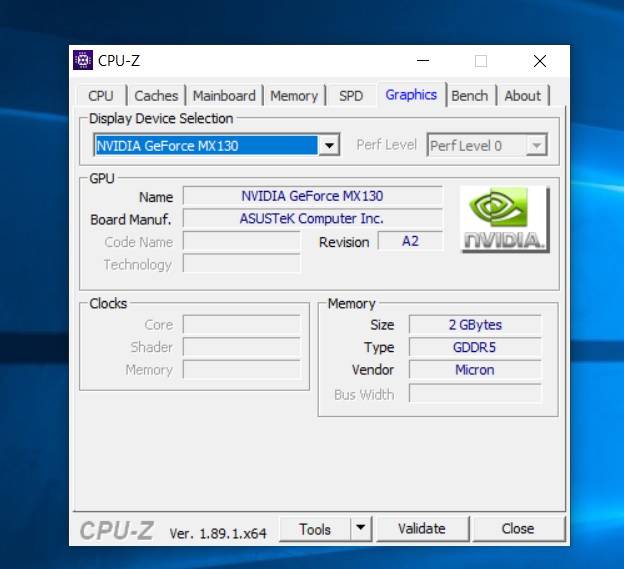Switch to the CPU tab
The height and width of the screenshot is (569, 624).
(x=101, y=96)
